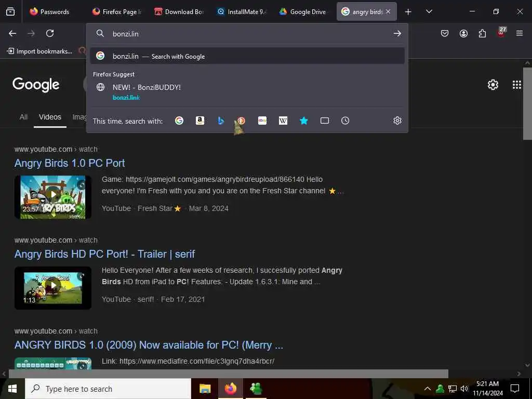Screen dimensions: 532x399
Task: Open Firefox View from tab bar
Action: 10,11
